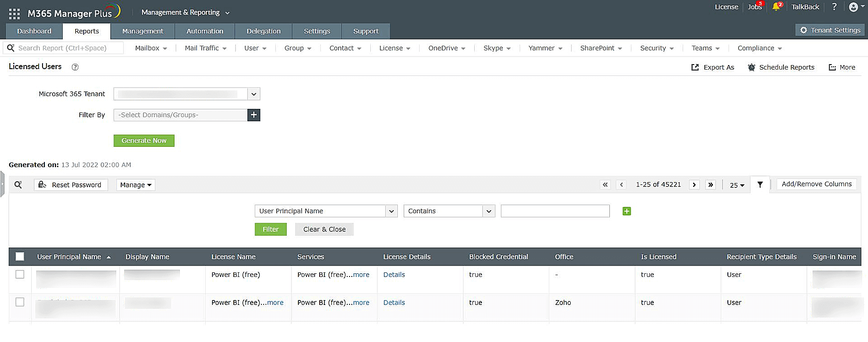Viewport: 868px width, 342px height.
Task: Expand the collapsed left side panel handle
Action: coord(2,184)
